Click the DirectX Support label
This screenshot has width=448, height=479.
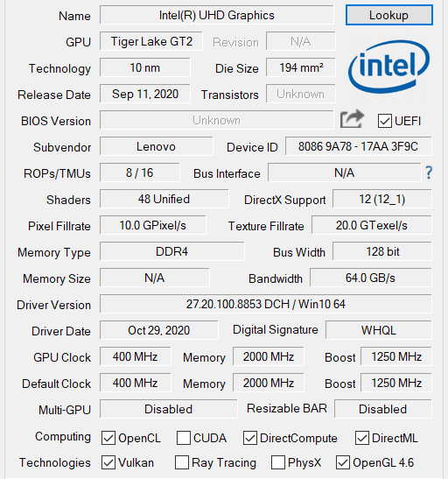(x=285, y=200)
